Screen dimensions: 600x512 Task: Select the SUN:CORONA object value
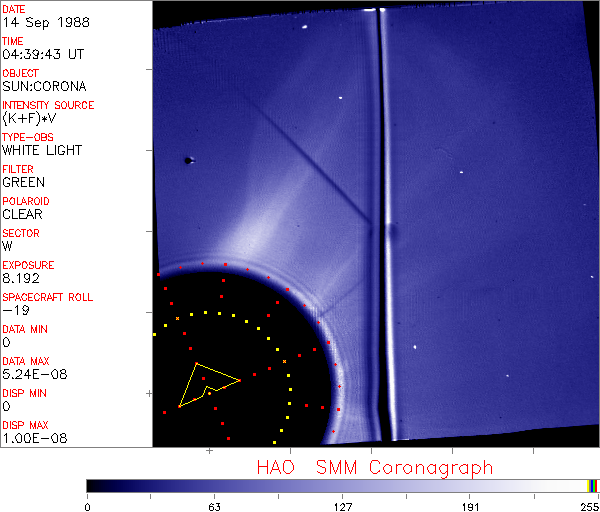(x=44, y=86)
